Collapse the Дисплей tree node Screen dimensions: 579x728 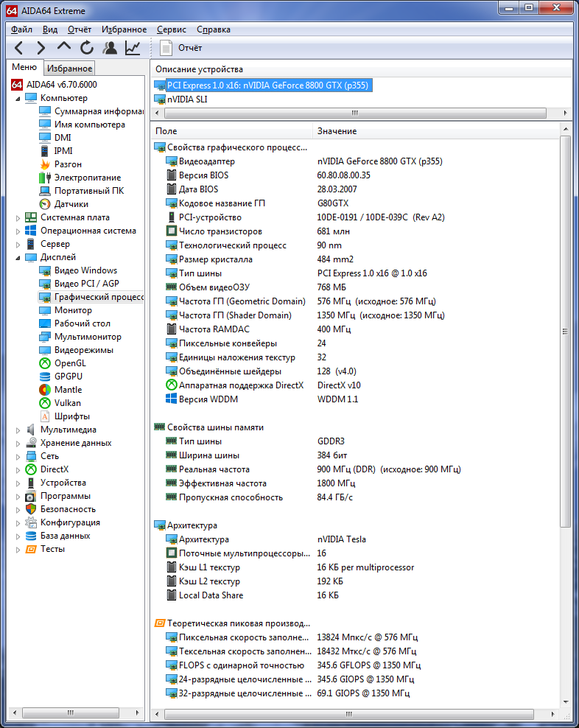[18, 258]
